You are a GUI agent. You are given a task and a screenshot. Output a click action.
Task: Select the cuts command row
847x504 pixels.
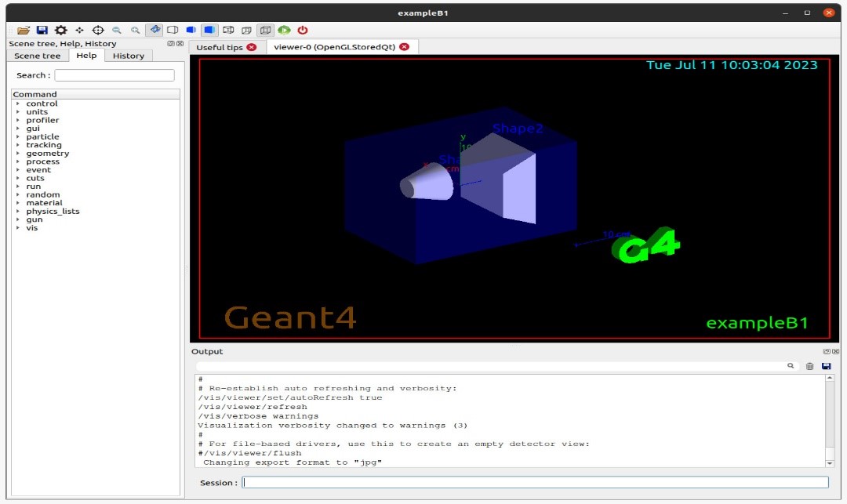point(96,178)
